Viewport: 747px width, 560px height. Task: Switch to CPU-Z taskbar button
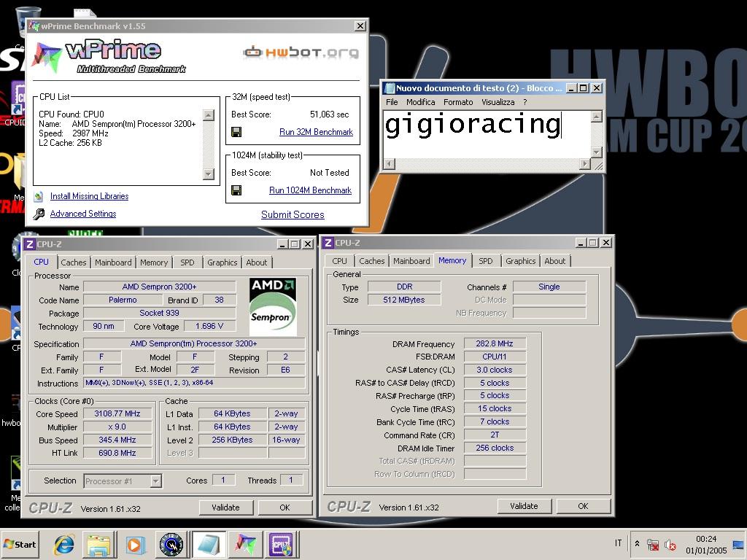tap(281, 544)
